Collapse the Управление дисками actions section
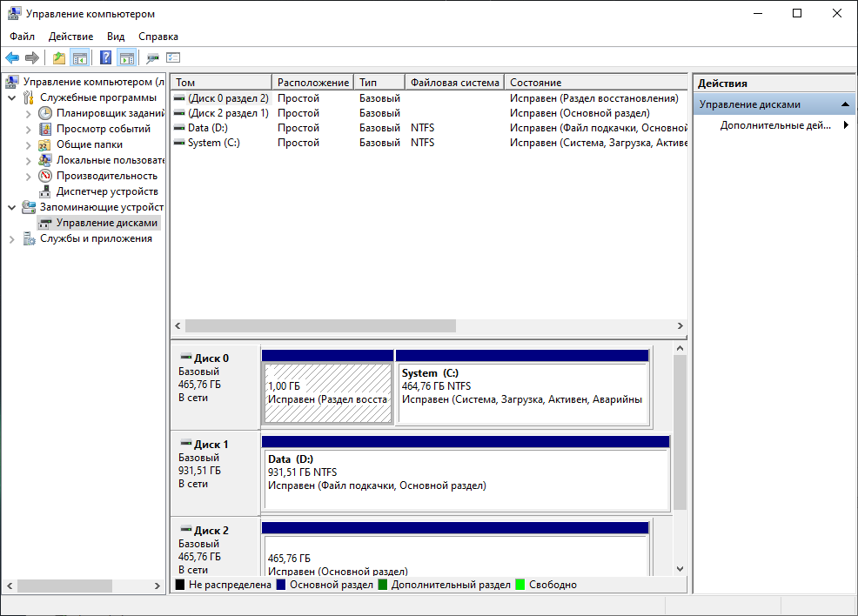 845,104
